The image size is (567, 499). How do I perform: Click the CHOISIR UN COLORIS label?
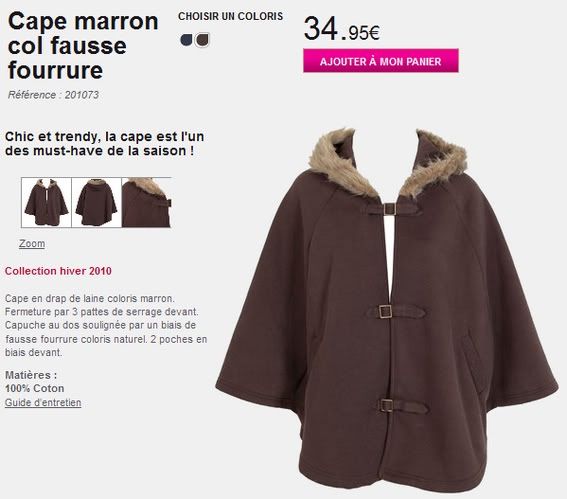pos(231,16)
